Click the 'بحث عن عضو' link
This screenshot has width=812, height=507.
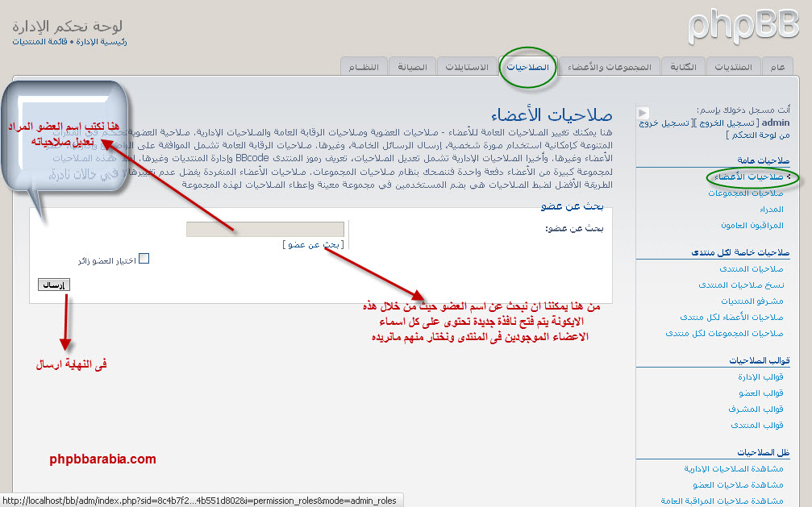(314, 244)
